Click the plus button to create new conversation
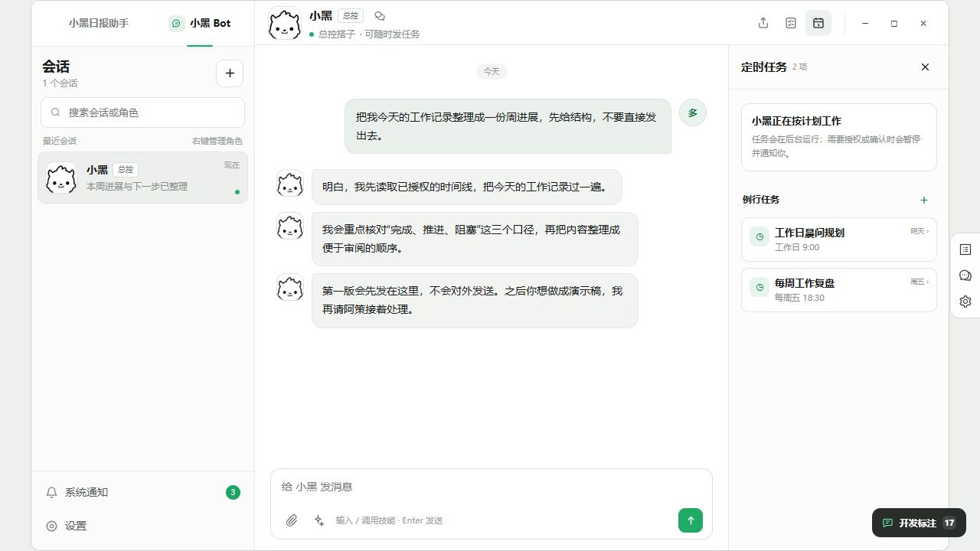The image size is (980, 551). pyautogui.click(x=230, y=73)
